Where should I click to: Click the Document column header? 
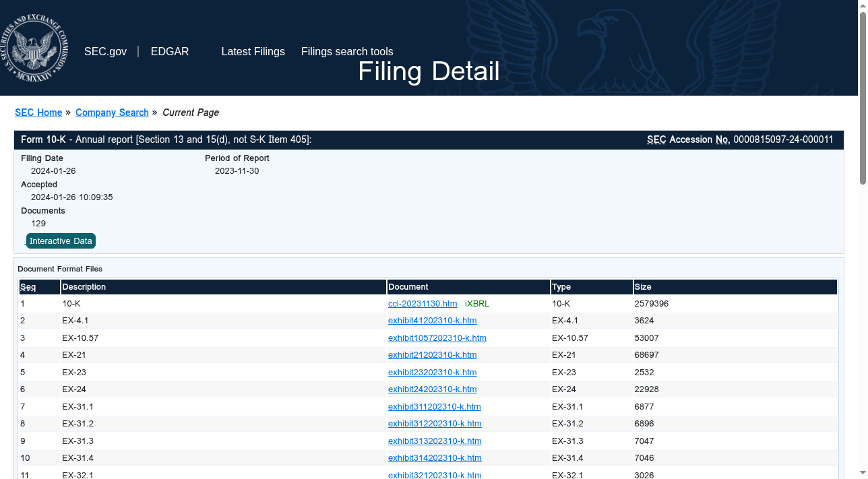pos(468,287)
